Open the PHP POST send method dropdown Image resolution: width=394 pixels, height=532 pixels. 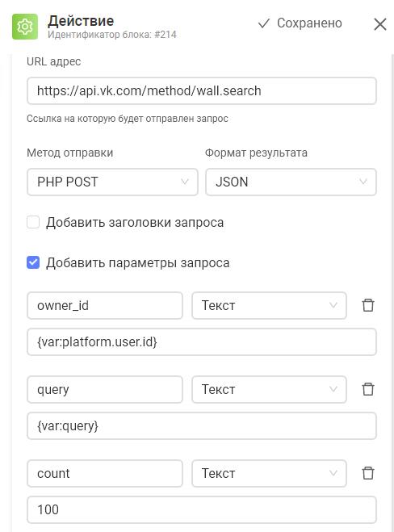(x=112, y=182)
